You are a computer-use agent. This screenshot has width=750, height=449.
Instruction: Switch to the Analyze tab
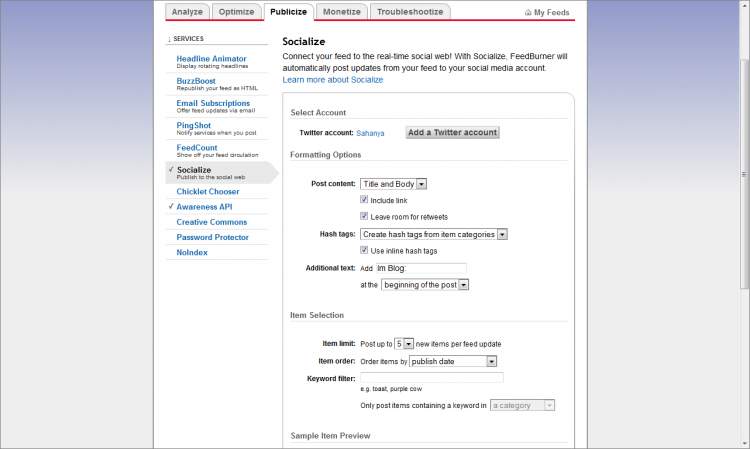coord(187,12)
